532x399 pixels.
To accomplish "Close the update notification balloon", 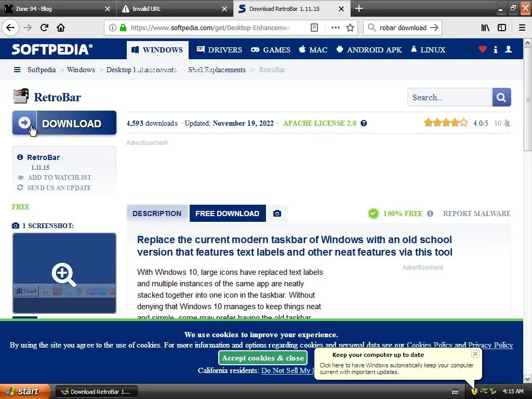I will point(475,354).
